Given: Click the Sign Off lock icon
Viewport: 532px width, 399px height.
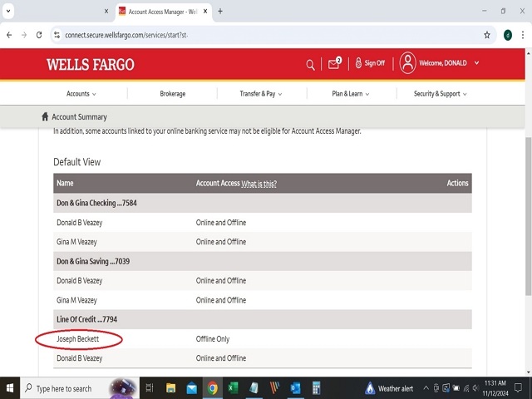Looking at the screenshot, I should (x=358, y=63).
